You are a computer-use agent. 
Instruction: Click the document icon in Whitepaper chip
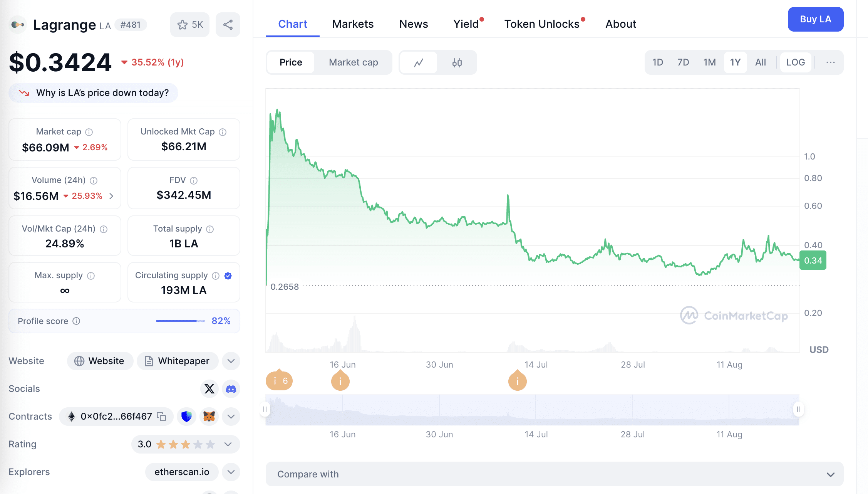point(149,361)
